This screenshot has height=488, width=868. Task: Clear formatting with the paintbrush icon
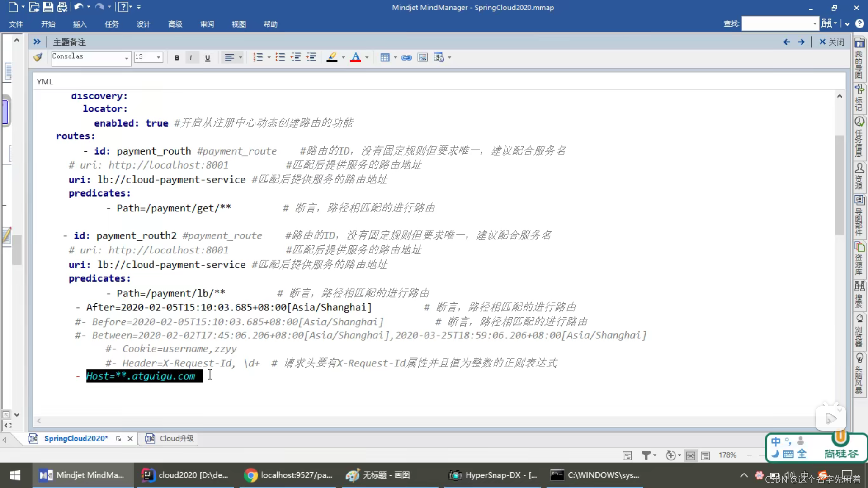(x=38, y=57)
